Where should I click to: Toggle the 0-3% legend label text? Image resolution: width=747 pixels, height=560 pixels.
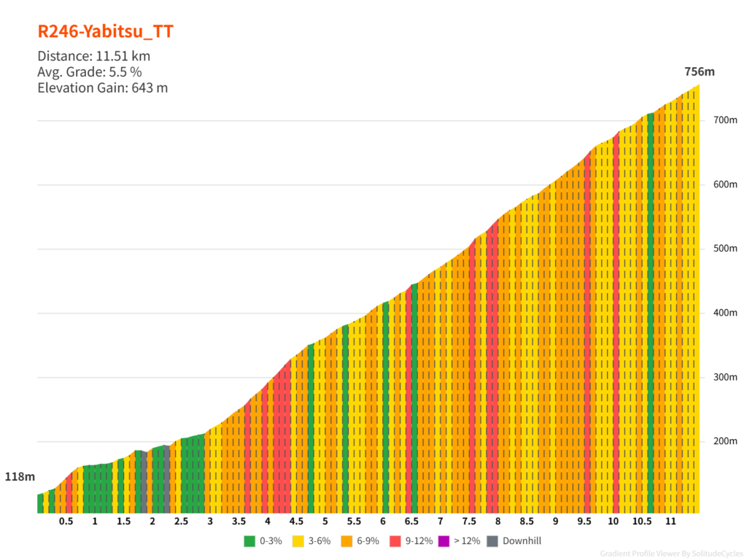coord(271,541)
